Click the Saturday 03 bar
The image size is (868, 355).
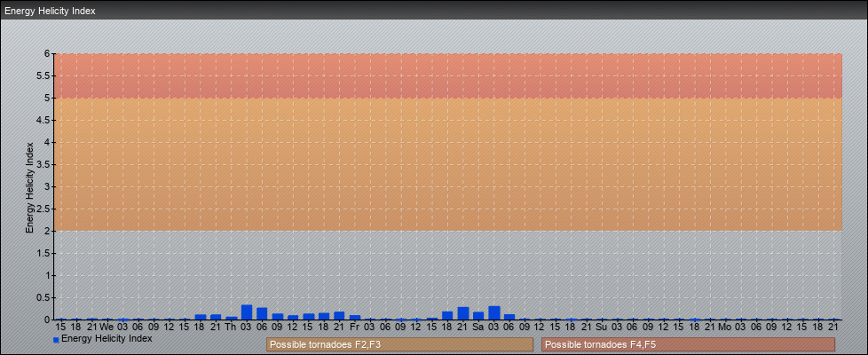(493, 313)
